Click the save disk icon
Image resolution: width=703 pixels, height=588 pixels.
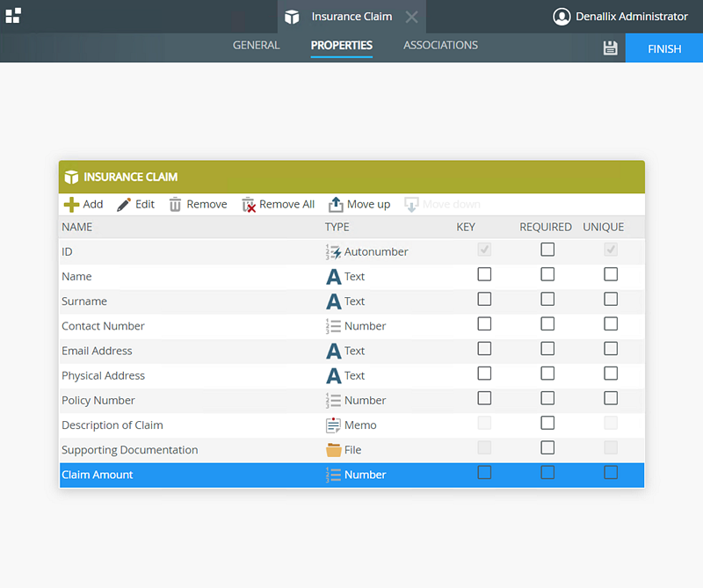pyautogui.click(x=611, y=48)
